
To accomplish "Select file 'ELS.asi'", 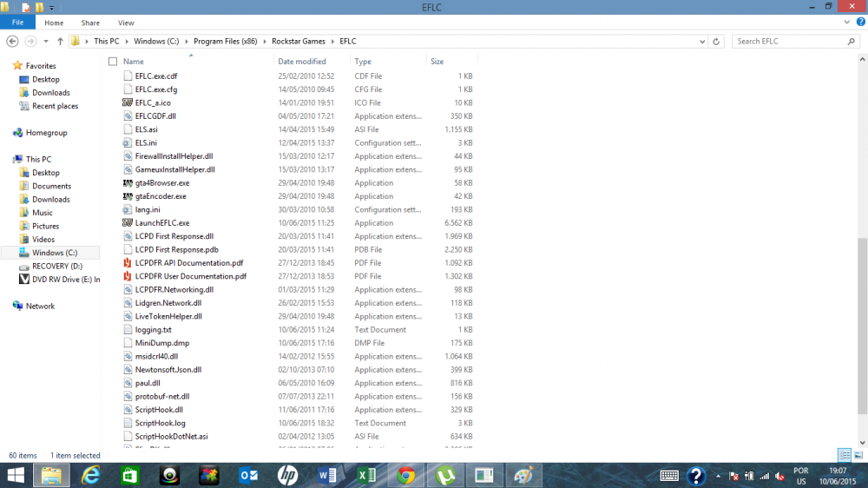I will [x=146, y=129].
